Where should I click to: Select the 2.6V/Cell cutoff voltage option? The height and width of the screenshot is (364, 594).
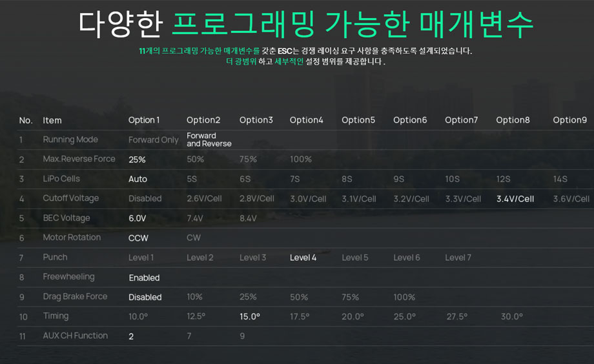click(204, 199)
